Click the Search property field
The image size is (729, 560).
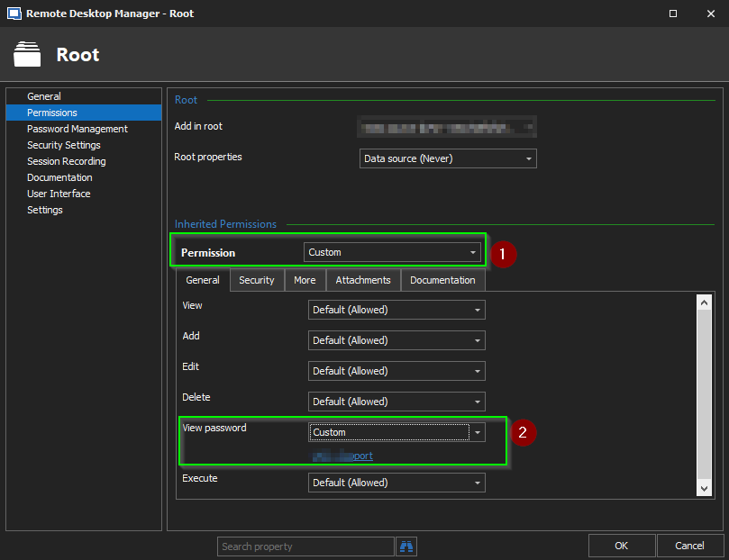pyautogui.click(x=305, y=546)
